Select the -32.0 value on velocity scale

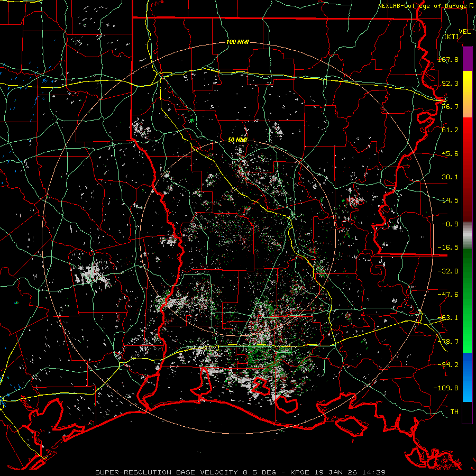[448, 271]
